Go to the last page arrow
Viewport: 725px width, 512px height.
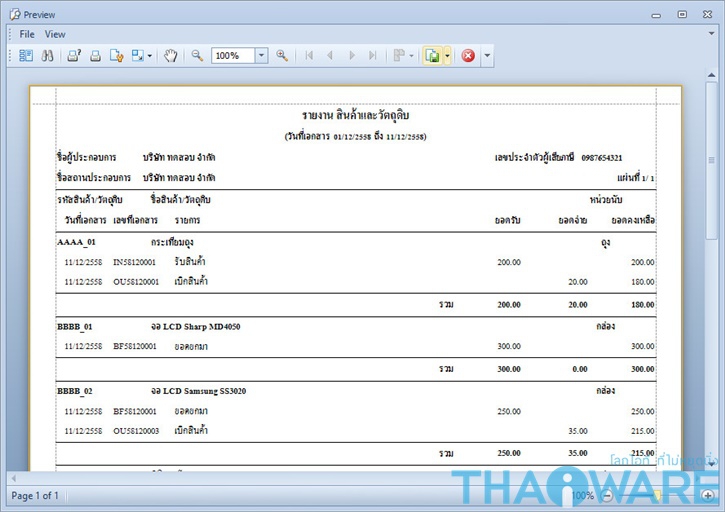[372, 56]
